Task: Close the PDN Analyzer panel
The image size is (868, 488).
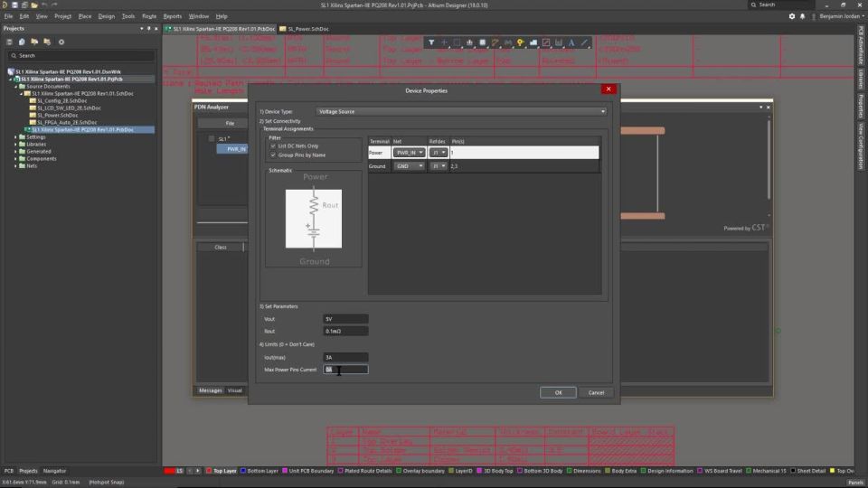Action: pos(768,108)
